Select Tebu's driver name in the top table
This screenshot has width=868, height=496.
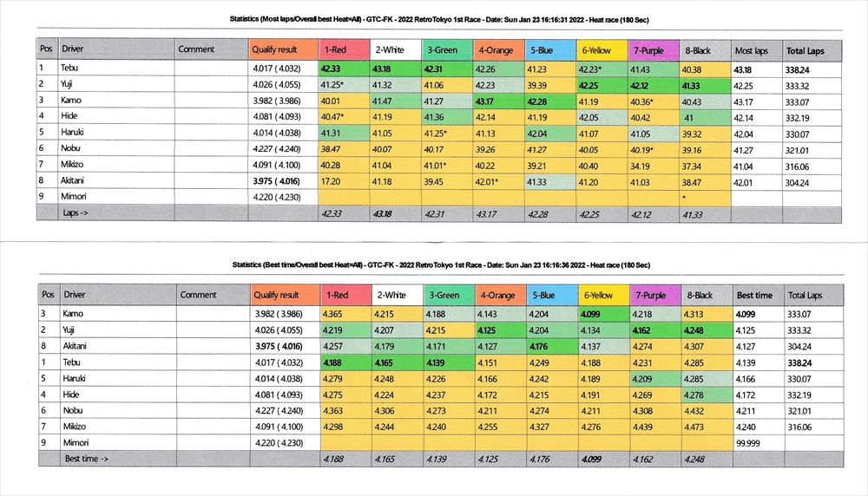point(70,68)
